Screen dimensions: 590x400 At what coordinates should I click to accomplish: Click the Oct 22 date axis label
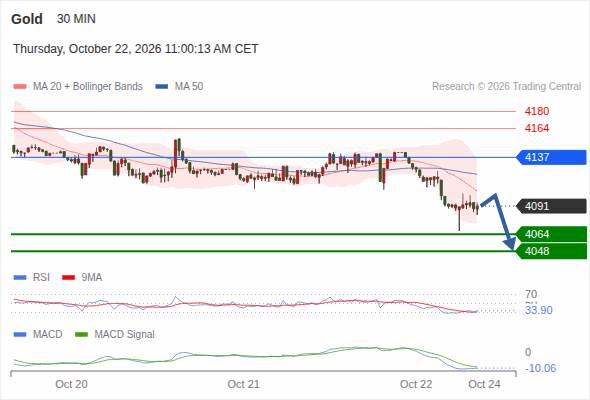coord(416,384)
